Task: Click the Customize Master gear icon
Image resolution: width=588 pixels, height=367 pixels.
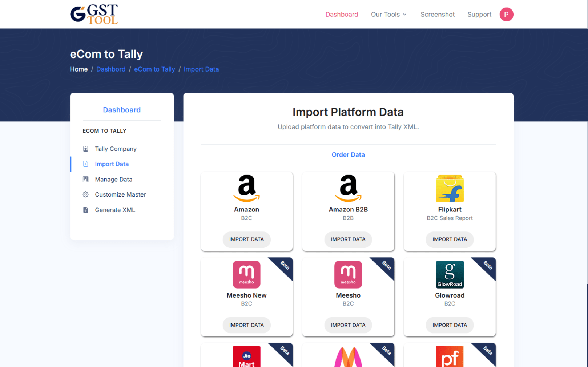Action: (x=86, y=194)
